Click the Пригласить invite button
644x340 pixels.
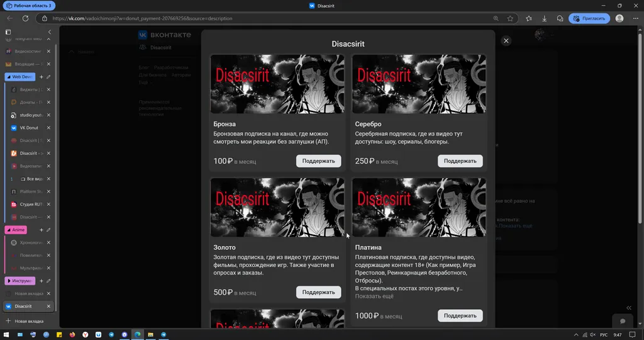(x=589, y=18)
